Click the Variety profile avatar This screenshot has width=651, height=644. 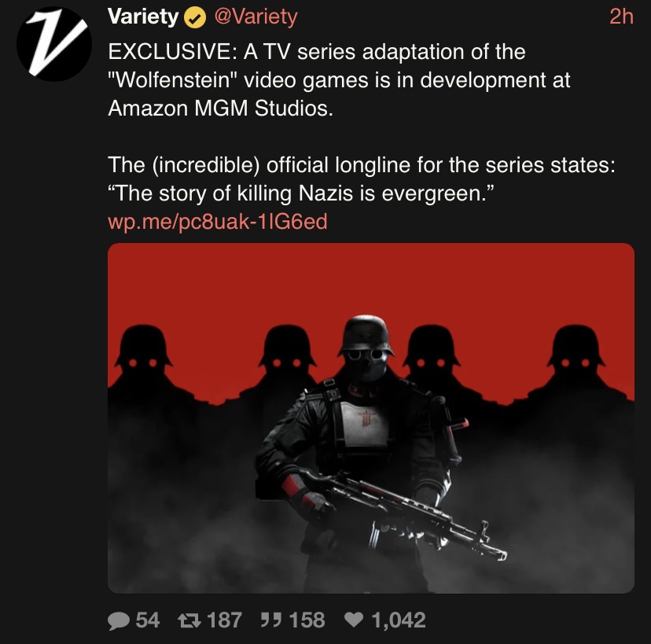[x=54, y=43]
